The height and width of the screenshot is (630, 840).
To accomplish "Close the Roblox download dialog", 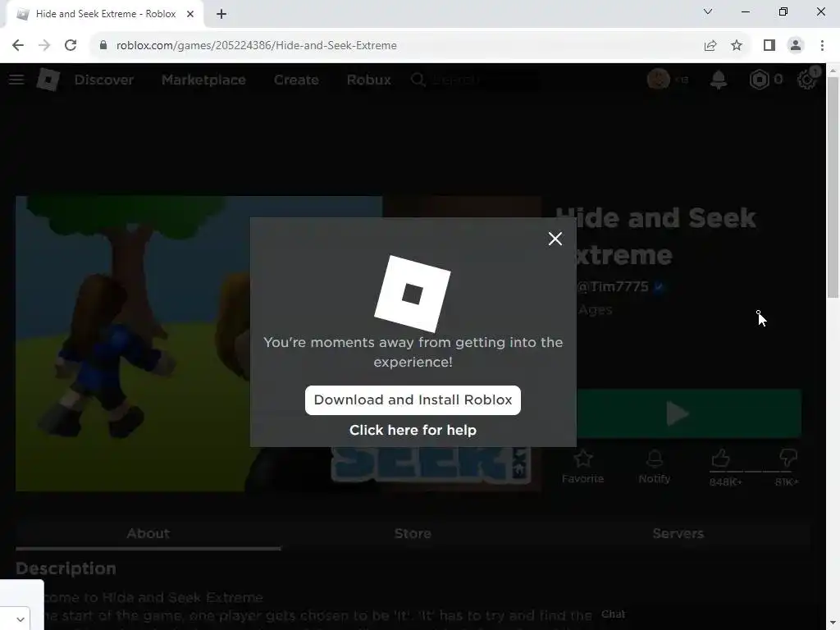I will click(x=555, y=239).
